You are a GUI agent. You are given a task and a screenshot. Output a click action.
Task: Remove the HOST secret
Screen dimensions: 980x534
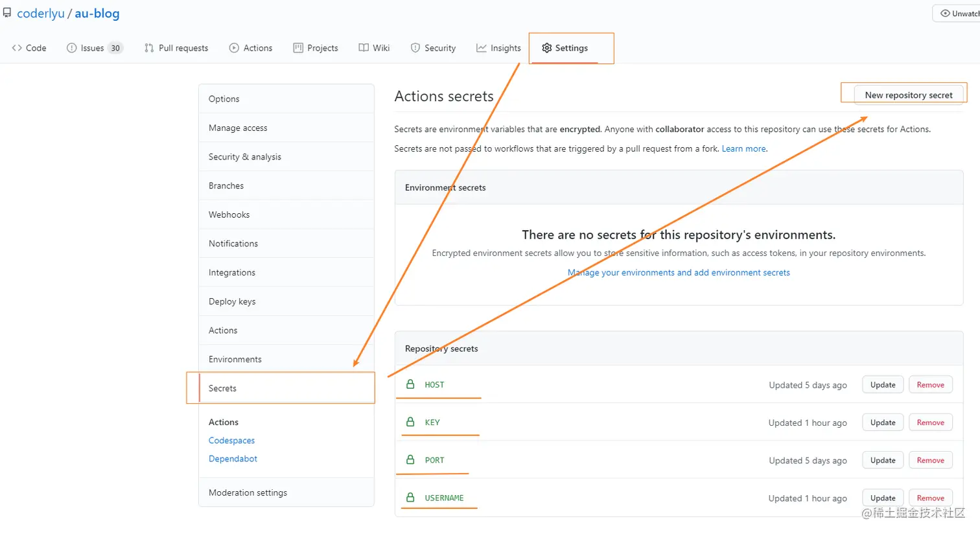click(931, 385)
